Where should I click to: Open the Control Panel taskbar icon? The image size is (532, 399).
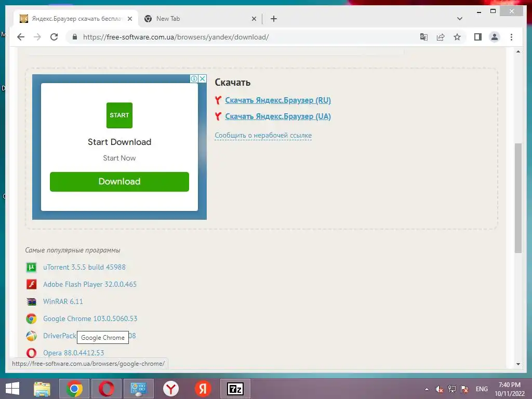coord(138,389)
